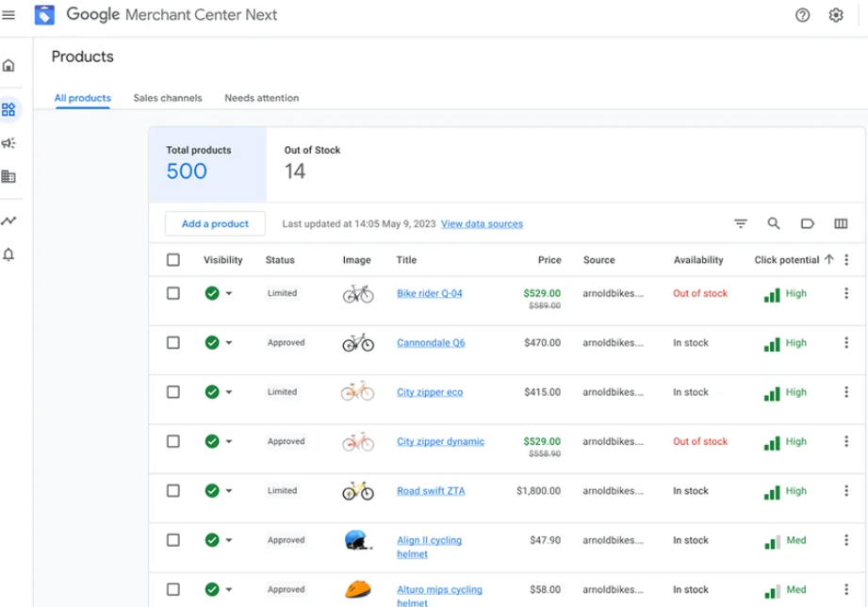Image resolution: width=868 pixels, height=607 pixels.
Task: Click the Alturo orange helmet thumbnail
Action: 357,589
